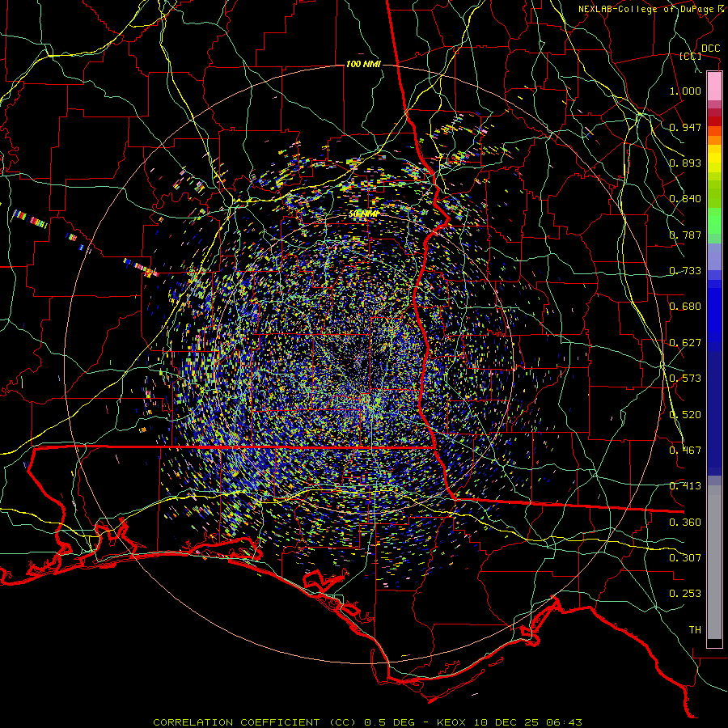Click the TH threshold label
The width and height of the screenshot is (728, 728).
[x=695, y=630]
